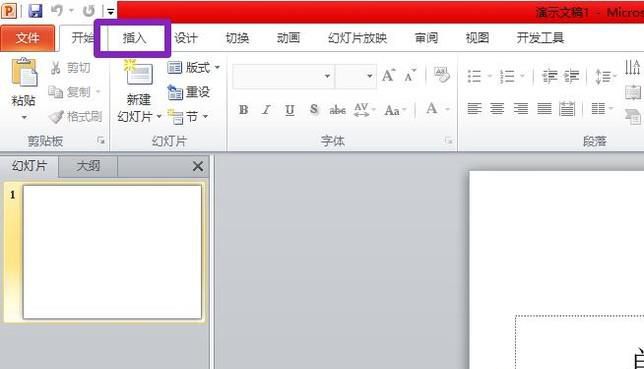
Task: Open the 开发工具 (Developer) tab
Action: point(540,38)
